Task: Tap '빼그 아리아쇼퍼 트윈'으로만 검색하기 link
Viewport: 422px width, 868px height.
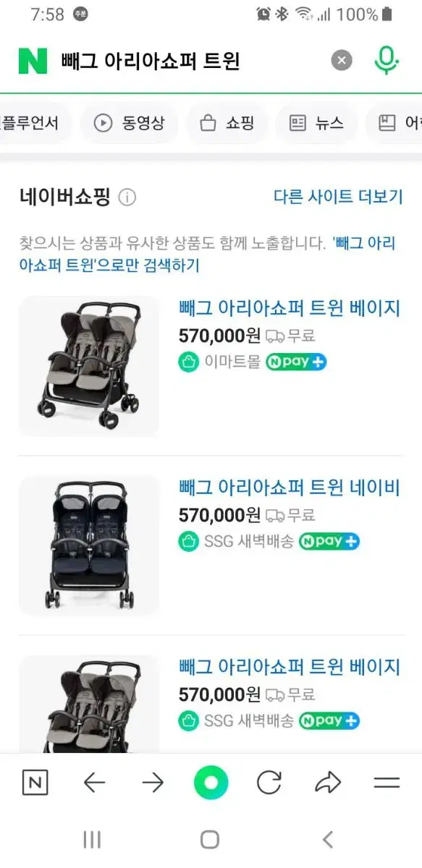Action: pos(208,254)
